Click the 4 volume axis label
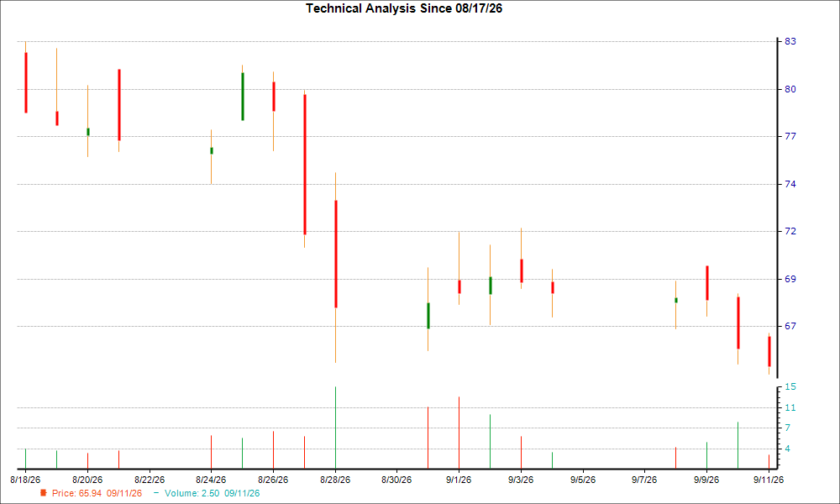Viewport: 840px width, 504px height. click(788, 449)
